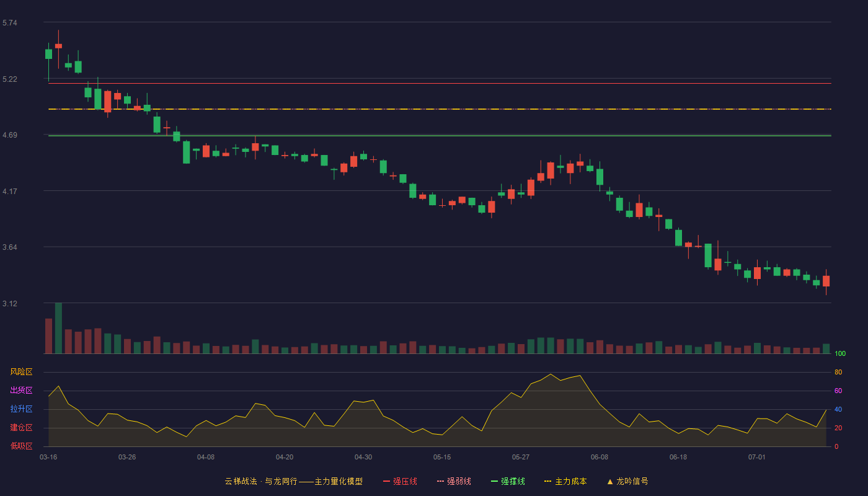
Task: Click the 低吸区 zone label
Action: tap(21, 446)
